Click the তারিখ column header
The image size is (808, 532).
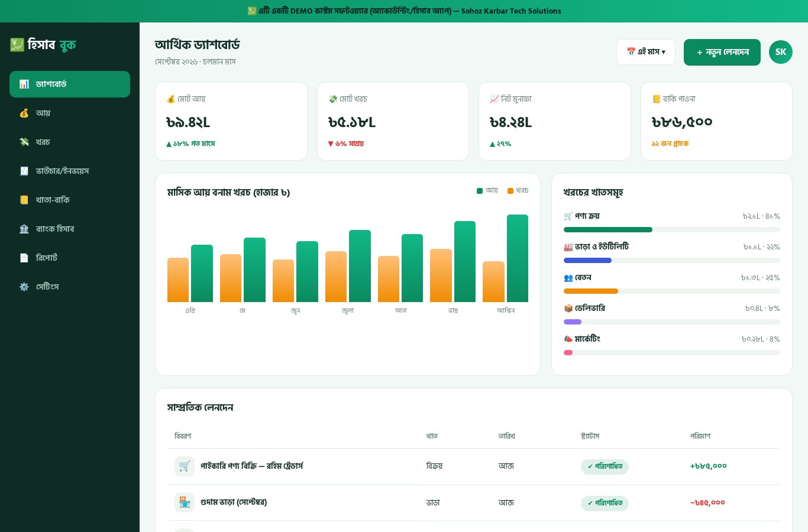(x=507, y=436)
